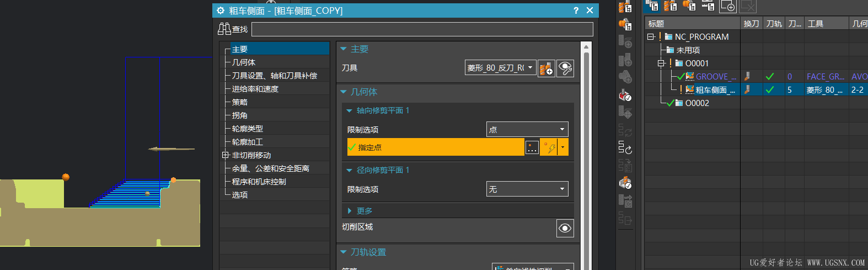Image resolution: width=868 pixels, height=270 pixels.
Task: Expand the 更多 group
Action: coord(350,211)
